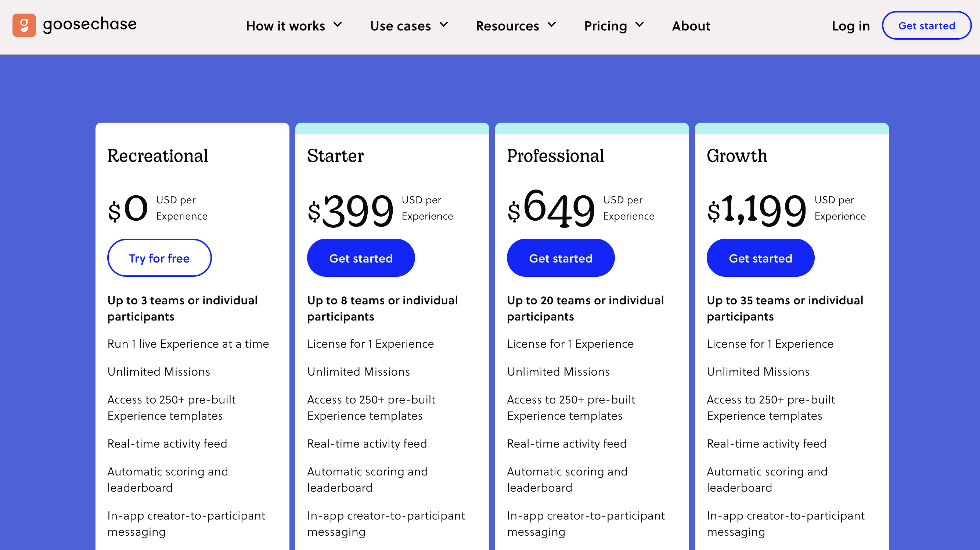This screenshot has height=550, width=980.
Task: Open the Pricing menu label
Action: point(605,26)
